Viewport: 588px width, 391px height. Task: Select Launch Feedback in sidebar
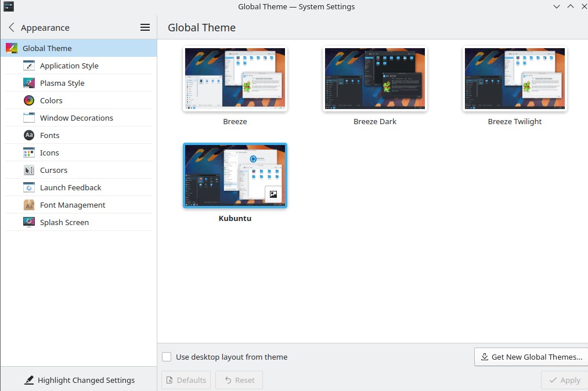point(79,187)
